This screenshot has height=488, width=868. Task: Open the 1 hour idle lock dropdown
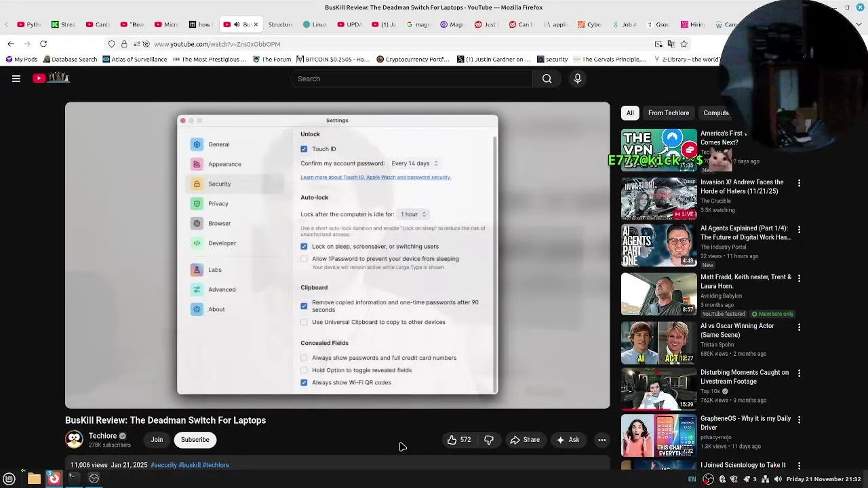tap(413, 214)
